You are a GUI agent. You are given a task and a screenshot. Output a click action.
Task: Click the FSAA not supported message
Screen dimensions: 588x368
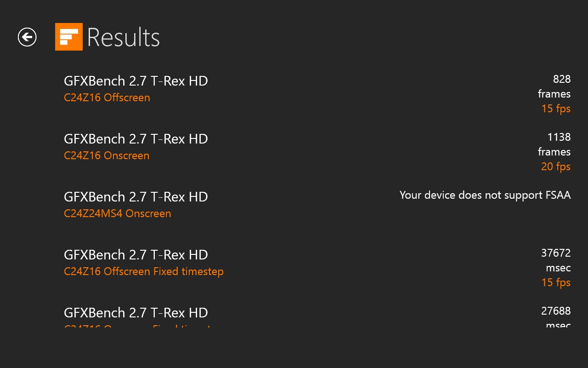pos(485,195)
